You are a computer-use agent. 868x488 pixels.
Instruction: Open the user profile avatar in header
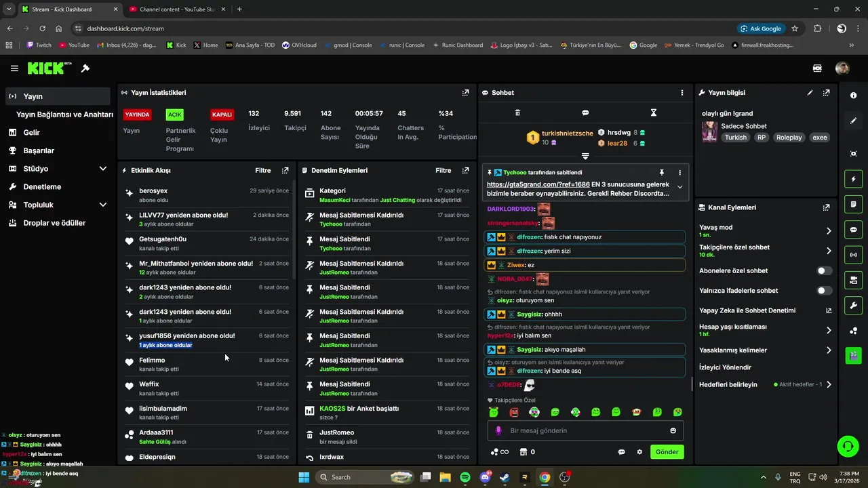[x=842, y=68]
